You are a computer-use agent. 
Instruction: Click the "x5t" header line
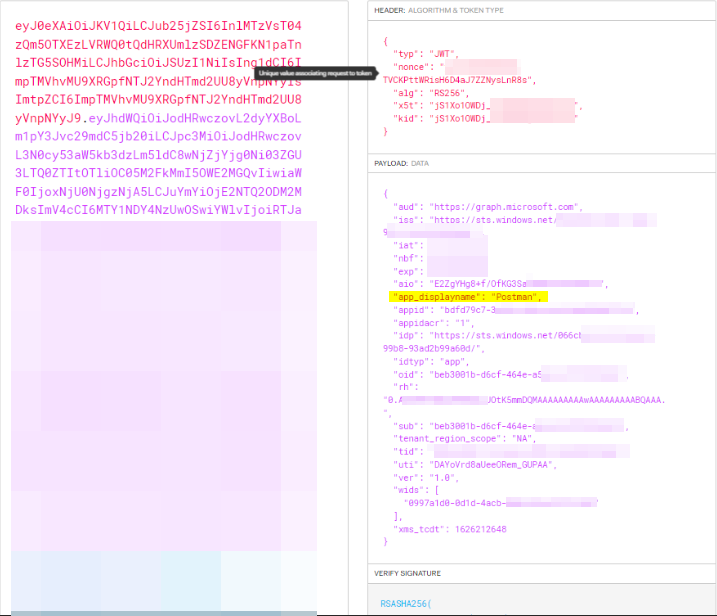tap(487, 106)
